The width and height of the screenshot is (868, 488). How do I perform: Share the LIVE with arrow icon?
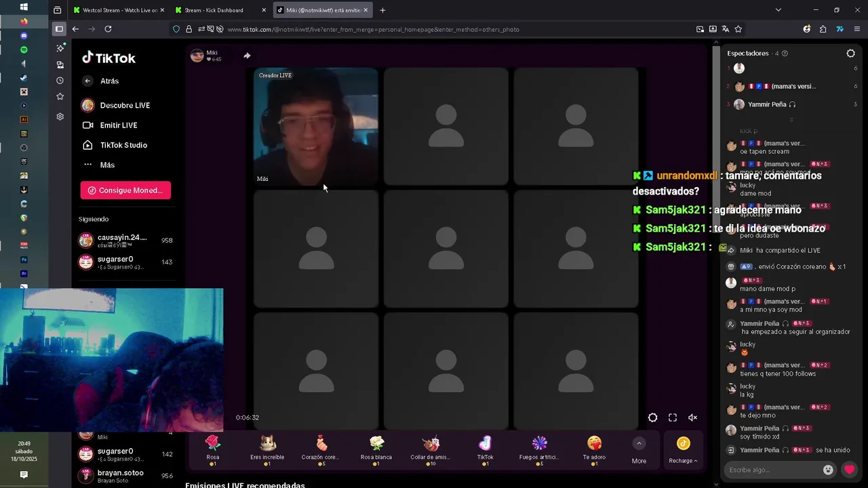247,56
